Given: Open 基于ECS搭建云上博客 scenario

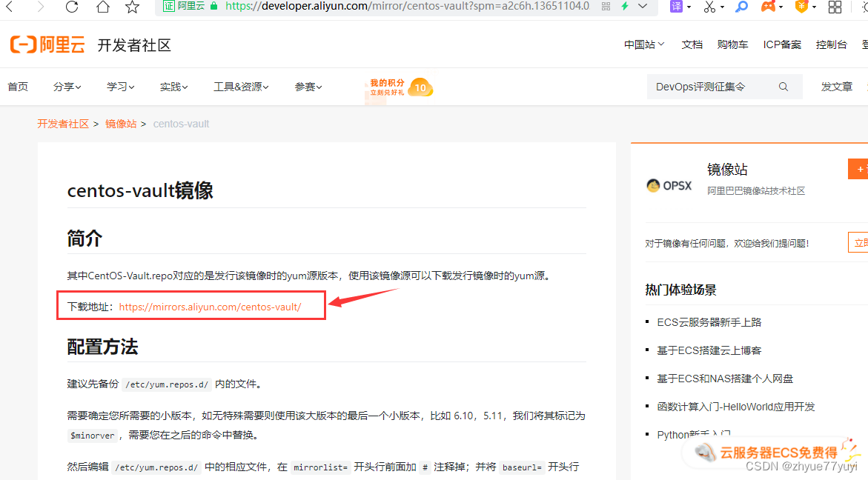Looking at the screenshot, I should pos(709,350).
